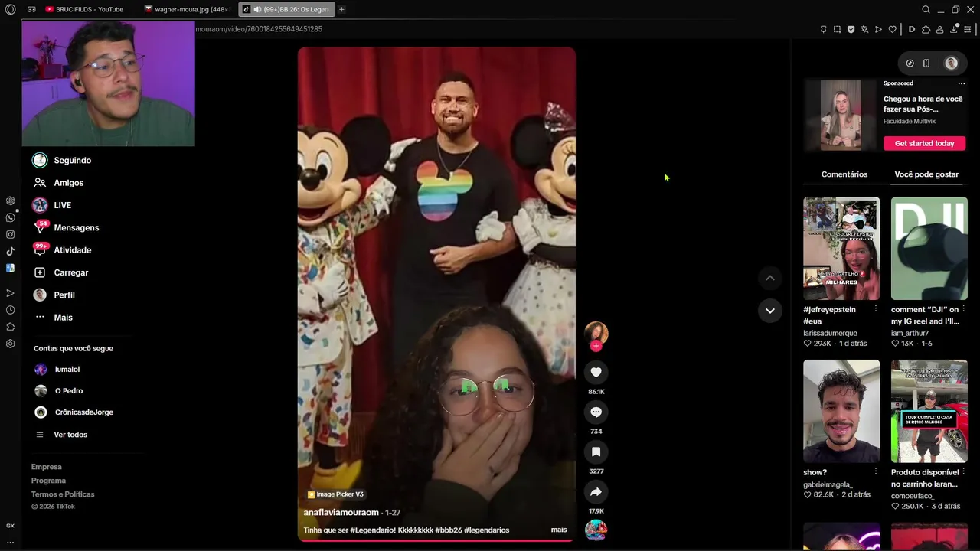
Task: Open sidebar settings gear icon
Action: pyautogui.click(x=10, y=344)
